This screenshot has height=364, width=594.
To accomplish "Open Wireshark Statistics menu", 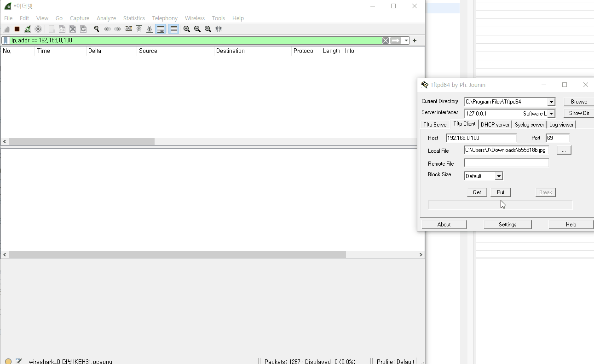I will click(134, 18).
